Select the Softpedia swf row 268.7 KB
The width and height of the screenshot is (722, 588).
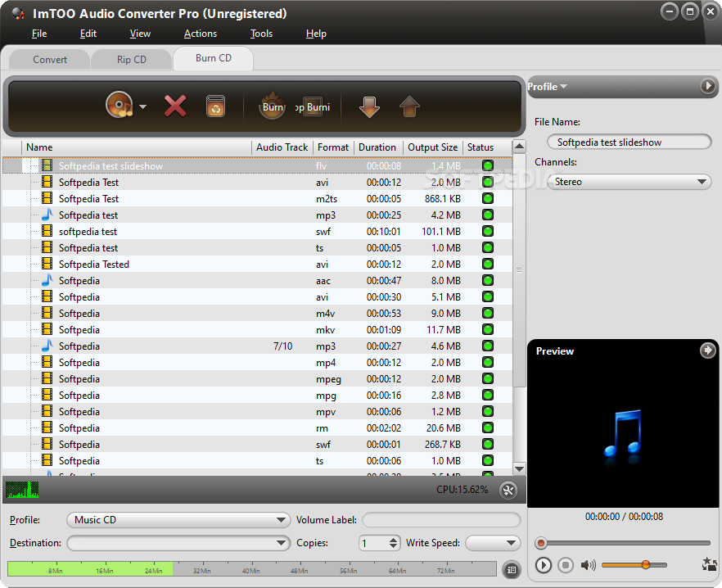[x=257, y=444]
